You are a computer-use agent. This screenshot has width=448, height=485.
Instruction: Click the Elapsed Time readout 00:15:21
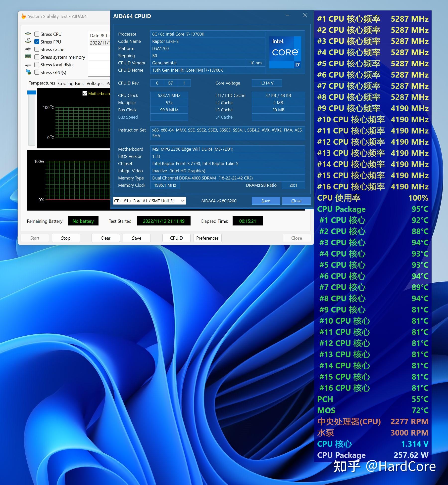(248, 221)
